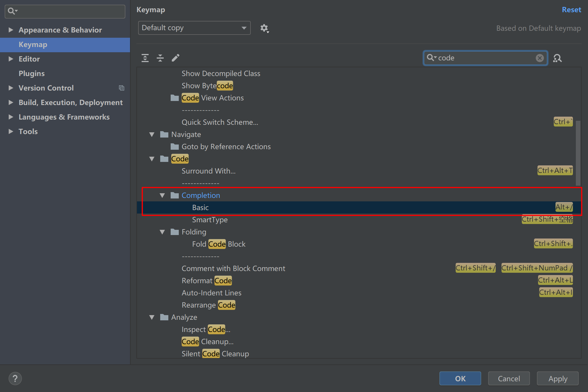
Task: Click the Version Control project-level copy icon
Action: pyautogui.click(x=122, y=88)
